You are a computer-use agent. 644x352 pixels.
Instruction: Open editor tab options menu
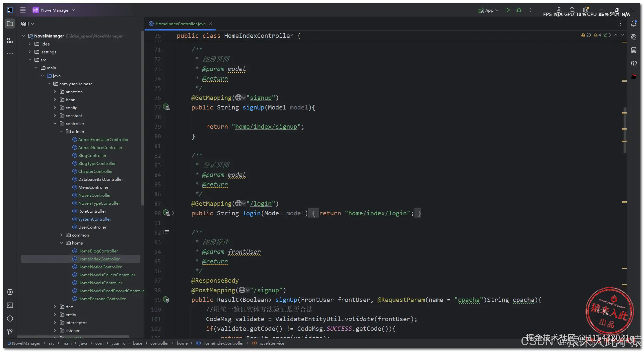[x=620, y=24]
